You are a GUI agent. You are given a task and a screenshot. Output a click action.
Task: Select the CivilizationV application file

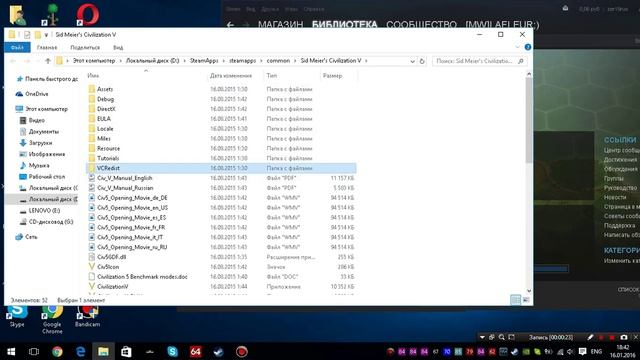(x=113, y=287)
